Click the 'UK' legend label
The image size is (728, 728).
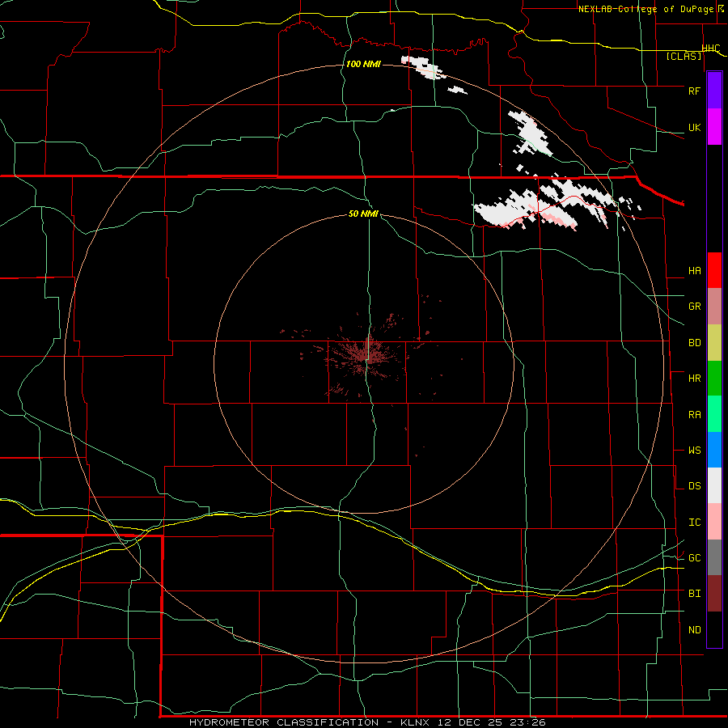click(x=694, y=127)
